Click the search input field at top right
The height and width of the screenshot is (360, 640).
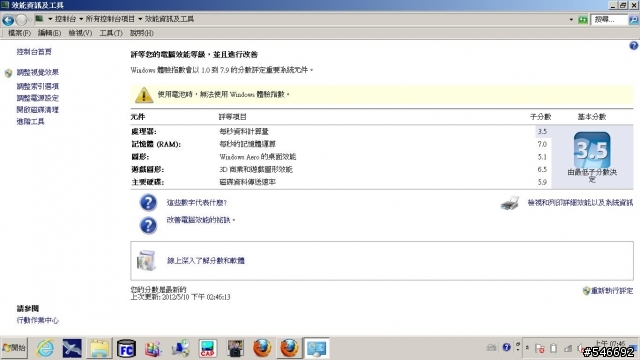610,20
